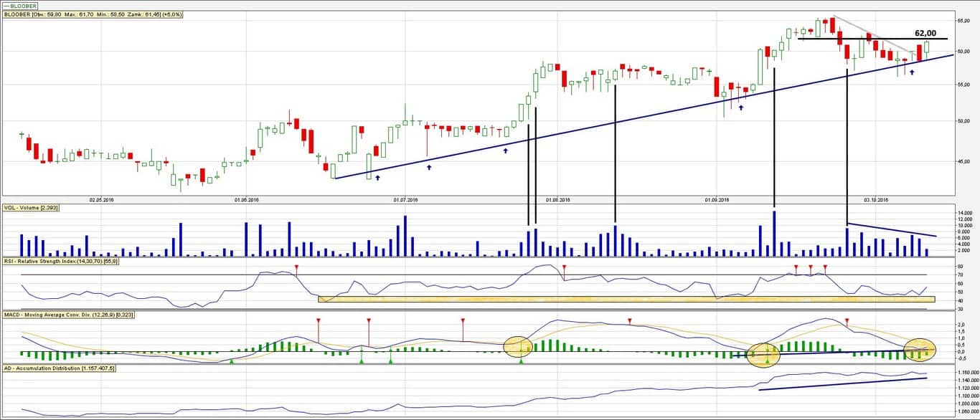
Task: Open the VOL - Volume indicator label
Action: click(x=31, y=207)
